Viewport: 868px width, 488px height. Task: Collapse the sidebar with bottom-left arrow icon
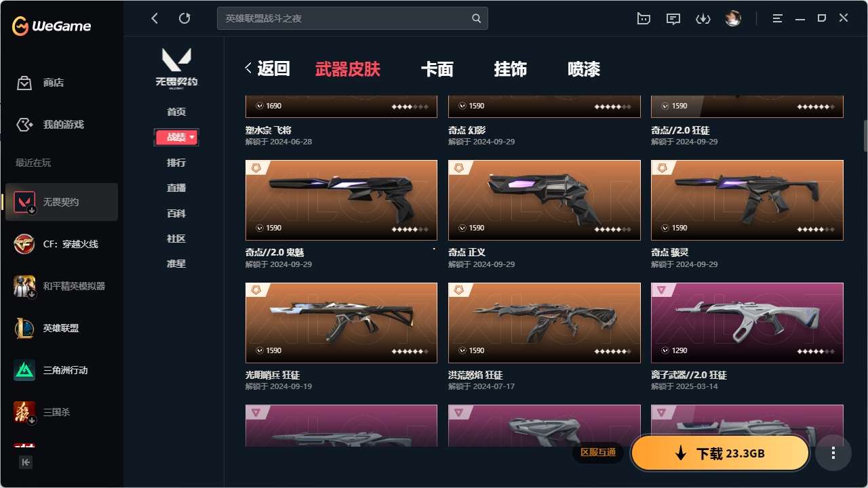pos(26,462)
